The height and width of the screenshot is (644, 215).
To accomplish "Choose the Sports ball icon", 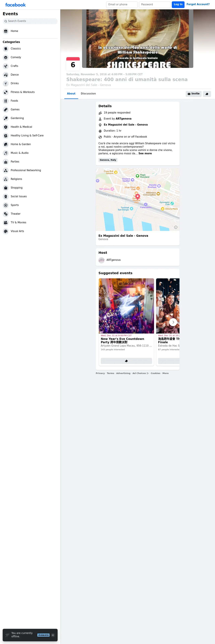I will [6, 205].
